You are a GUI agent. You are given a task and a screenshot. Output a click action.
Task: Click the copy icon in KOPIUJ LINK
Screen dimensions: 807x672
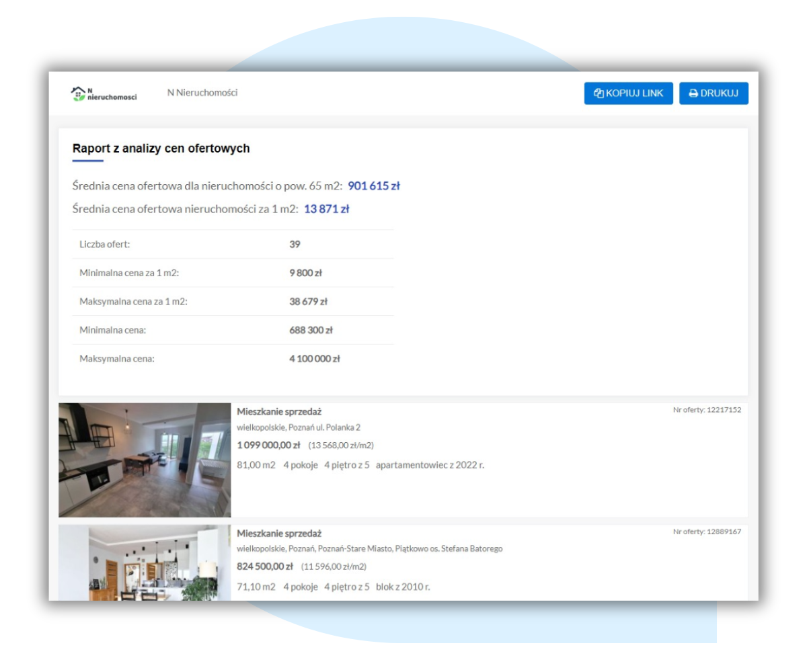point(599,93)
